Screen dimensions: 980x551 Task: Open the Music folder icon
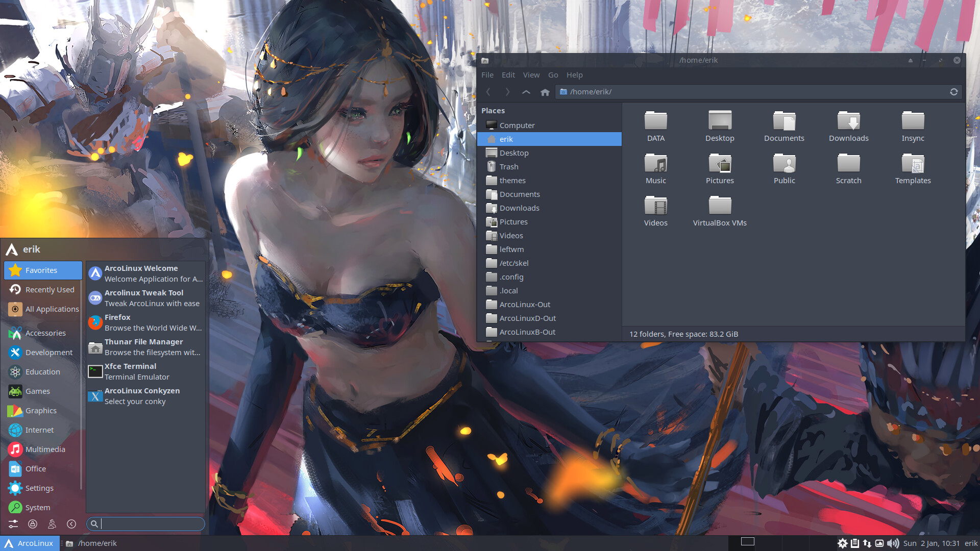pos(655,168)
